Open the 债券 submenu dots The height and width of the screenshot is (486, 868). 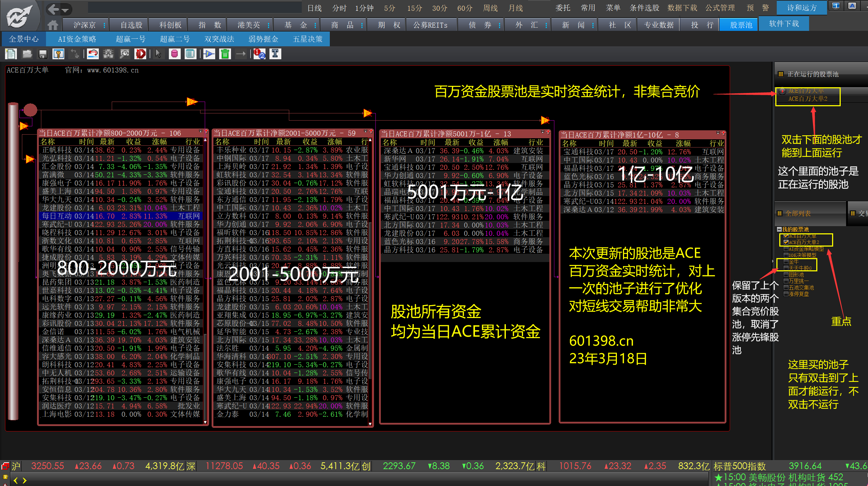click(500, 25)
